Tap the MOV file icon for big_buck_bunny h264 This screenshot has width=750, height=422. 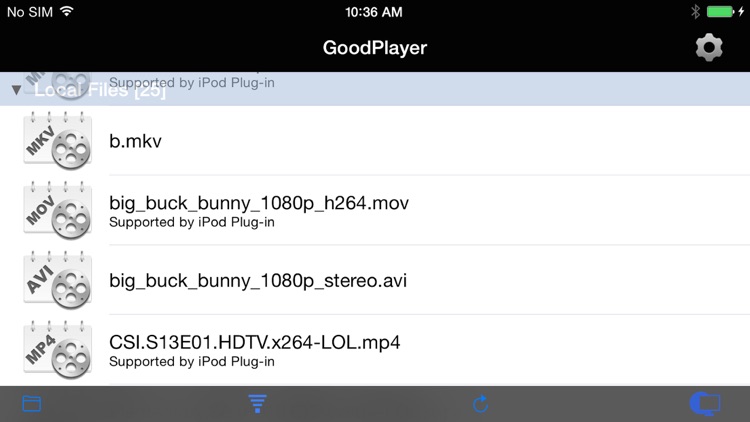(x=57, y=211)
